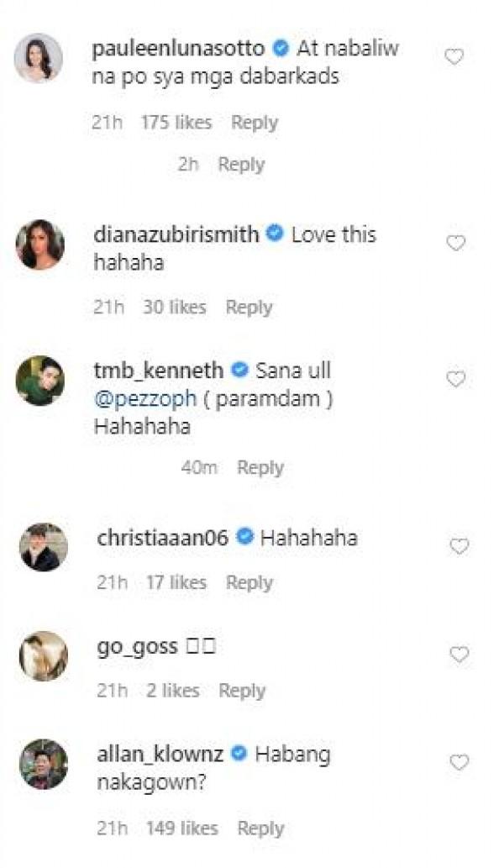Heart christiaaan06's Hahahaha comment
The width and height of the screenshot is (504, 868).
click(459, 546)
